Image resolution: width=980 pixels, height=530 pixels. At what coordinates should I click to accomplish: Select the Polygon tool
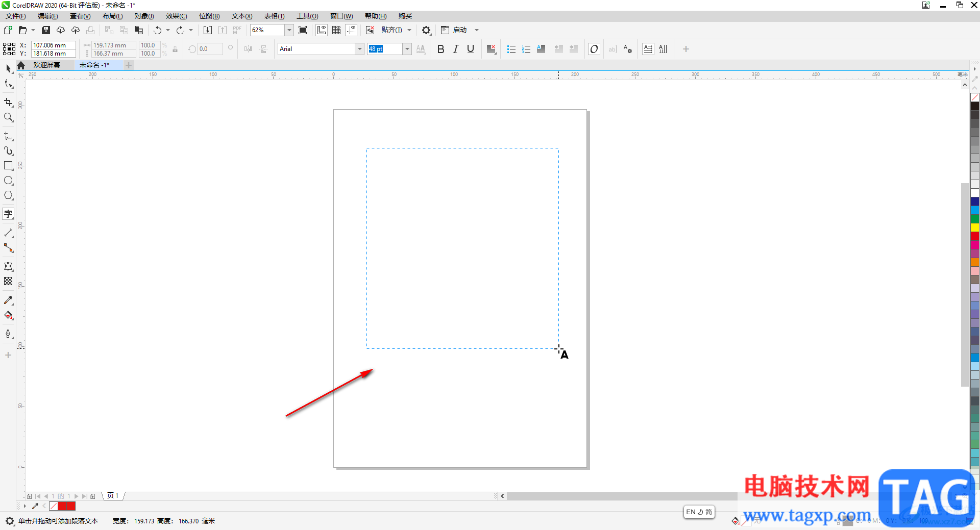pyautogui.click(x=8, y=195)
